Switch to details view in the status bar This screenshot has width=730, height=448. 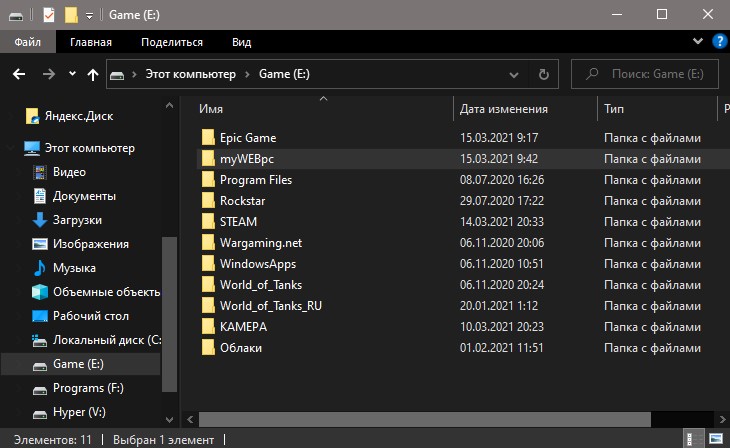pos(693,439)
